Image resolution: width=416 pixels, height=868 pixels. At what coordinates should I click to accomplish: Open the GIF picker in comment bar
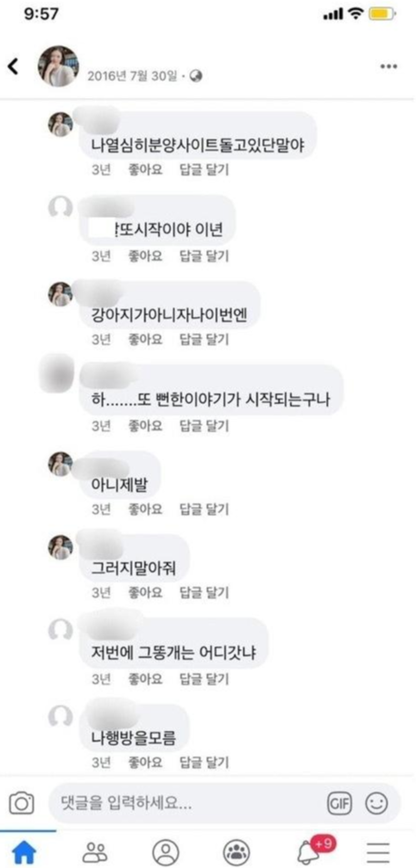[339, 804]
